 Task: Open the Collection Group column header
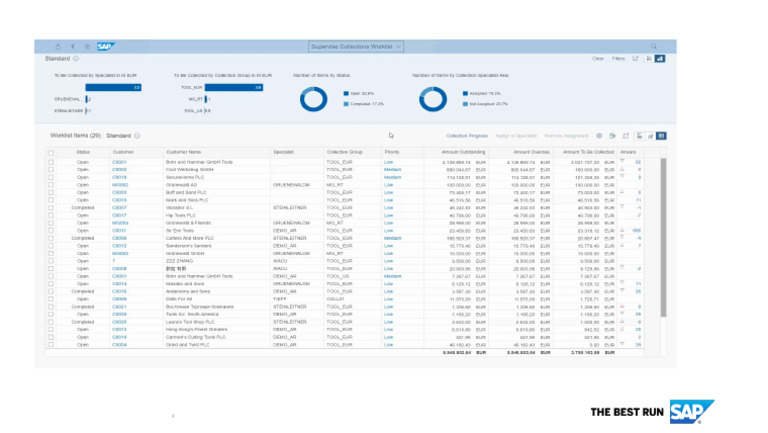pos(353,152)
